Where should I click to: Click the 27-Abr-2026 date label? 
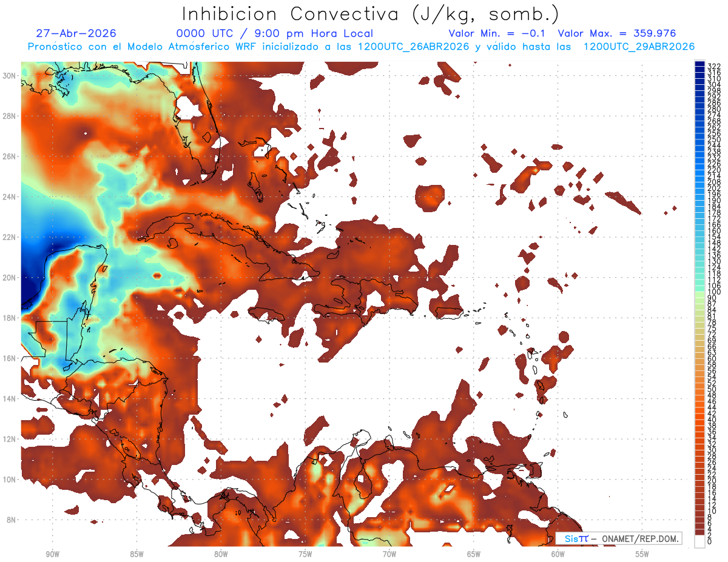coord(76,33)
